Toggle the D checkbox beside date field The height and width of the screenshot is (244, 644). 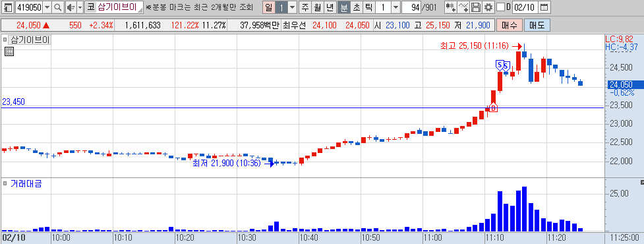500,7
